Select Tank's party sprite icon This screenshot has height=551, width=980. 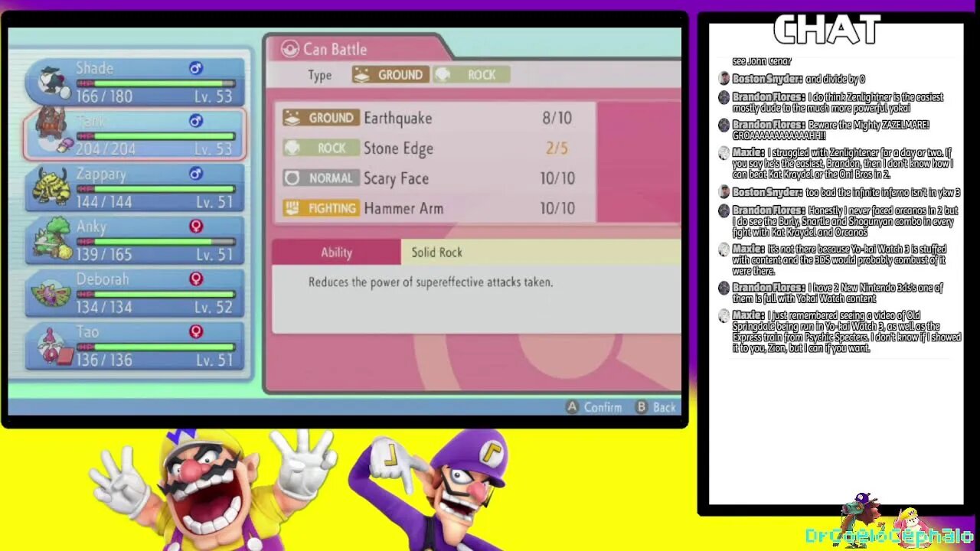click(x=54, y=132)
